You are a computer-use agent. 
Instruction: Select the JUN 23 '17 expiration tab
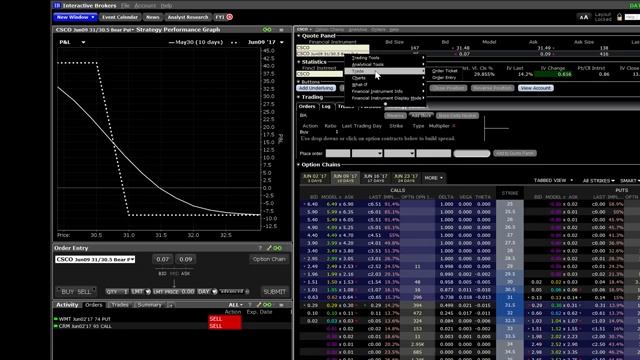(406, 178)
